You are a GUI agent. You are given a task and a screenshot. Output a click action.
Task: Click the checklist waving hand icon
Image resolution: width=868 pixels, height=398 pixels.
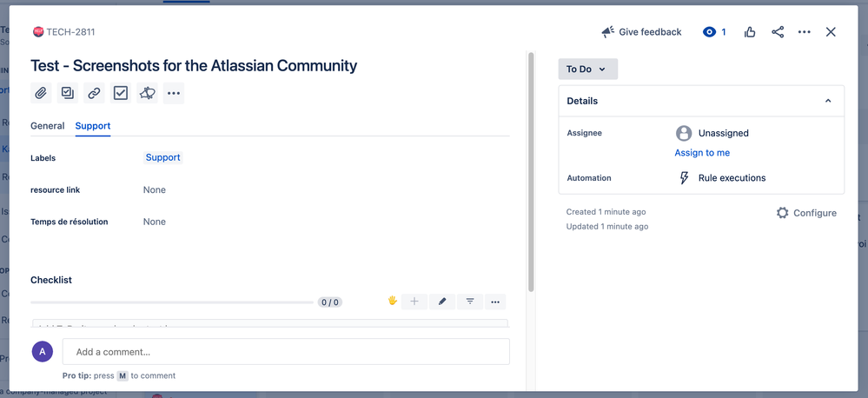(393, 301)
